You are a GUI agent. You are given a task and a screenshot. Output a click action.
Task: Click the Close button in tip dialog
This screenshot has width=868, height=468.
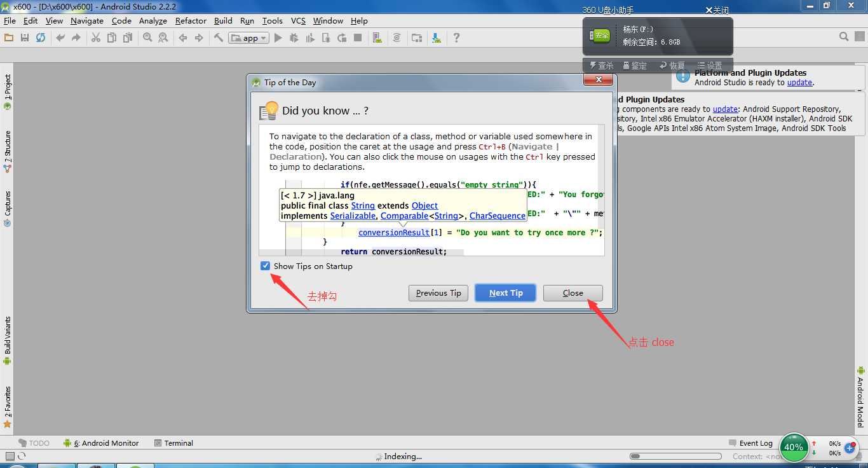tap(573, 293)
